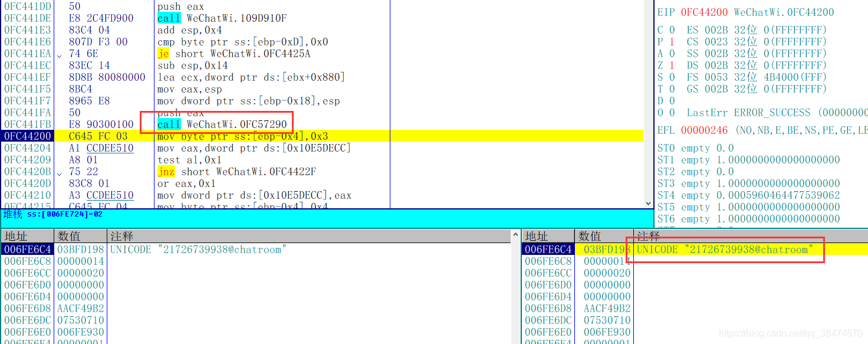Click the ST2 empty 0.0 register
The height and width of the screenshot is (344, 868).
696,172
